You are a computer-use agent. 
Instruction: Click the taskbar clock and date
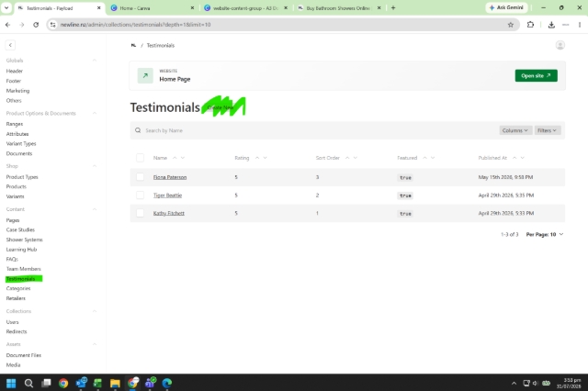pos(569,383)
